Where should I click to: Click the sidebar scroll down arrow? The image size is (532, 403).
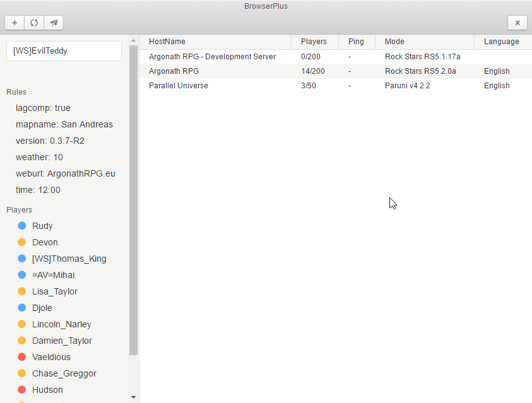click(133, 397)
